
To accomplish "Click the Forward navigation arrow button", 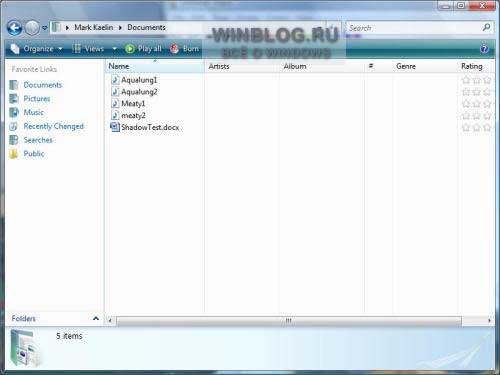I will point(32,28).
